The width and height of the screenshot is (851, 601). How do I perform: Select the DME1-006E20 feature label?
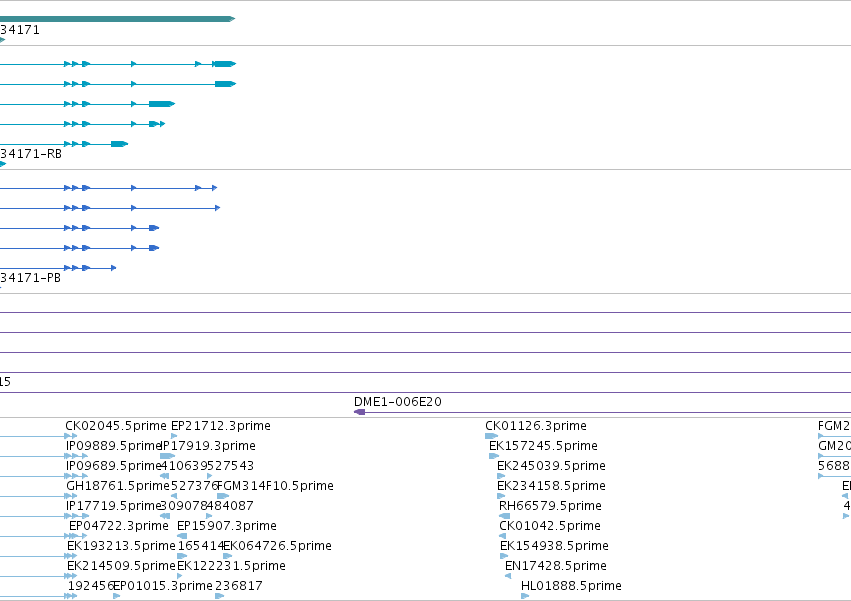397,402
